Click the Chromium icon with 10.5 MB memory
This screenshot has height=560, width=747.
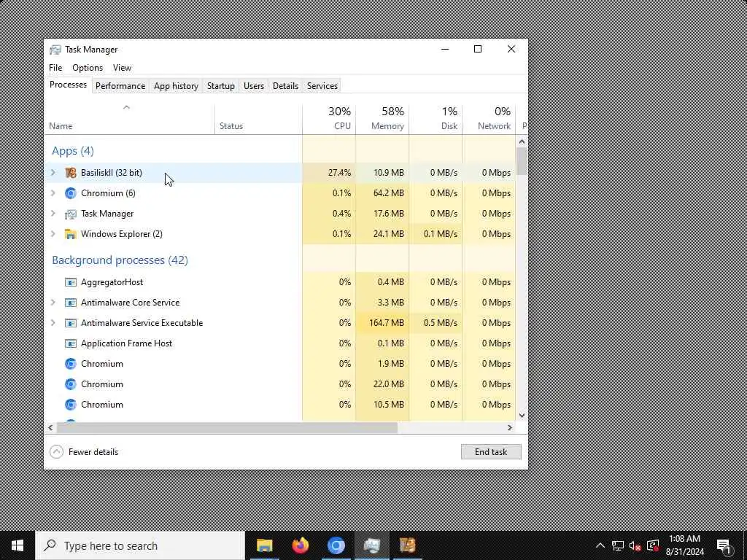[x=71, y=405]
